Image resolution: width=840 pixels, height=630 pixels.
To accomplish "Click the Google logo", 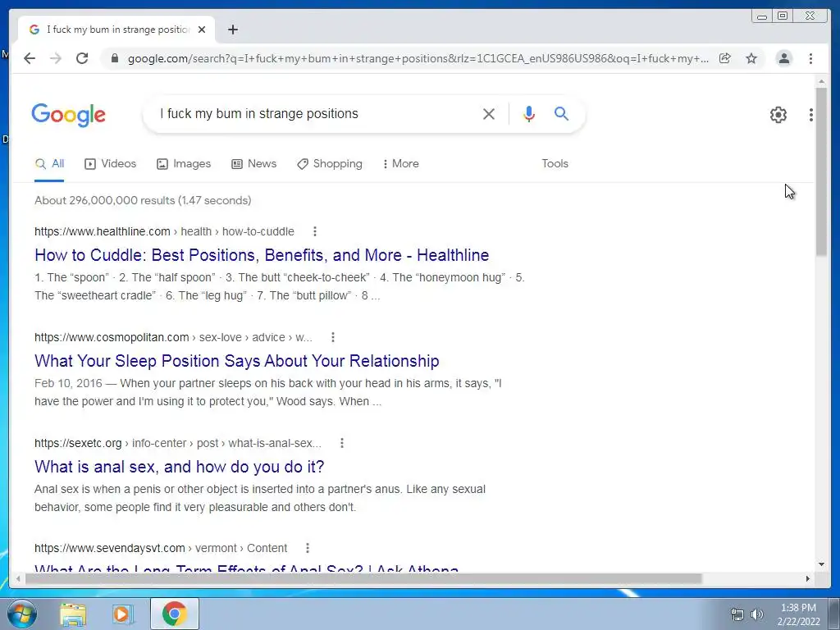I will 69,115.
